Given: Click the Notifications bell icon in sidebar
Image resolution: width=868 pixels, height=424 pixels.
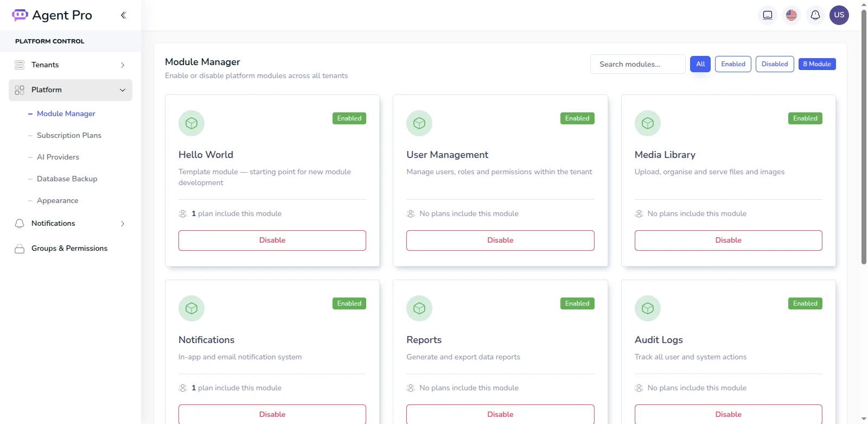Looking at the screenshot, I should tap(20, 224).
